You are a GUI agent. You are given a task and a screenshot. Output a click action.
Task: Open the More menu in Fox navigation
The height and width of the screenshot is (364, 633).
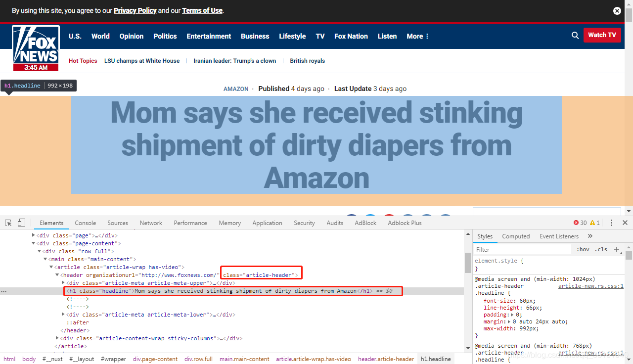click(418, 36)
